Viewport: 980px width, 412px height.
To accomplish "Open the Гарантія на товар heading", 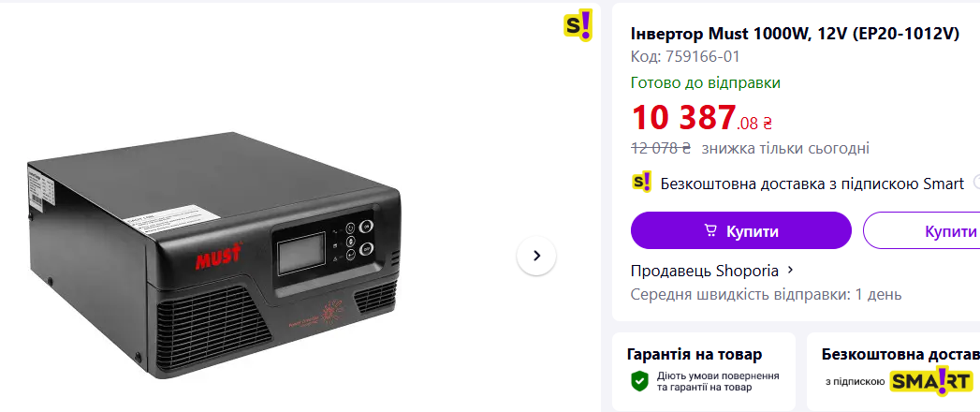I will pyautogui.click(x=694, y=354).
